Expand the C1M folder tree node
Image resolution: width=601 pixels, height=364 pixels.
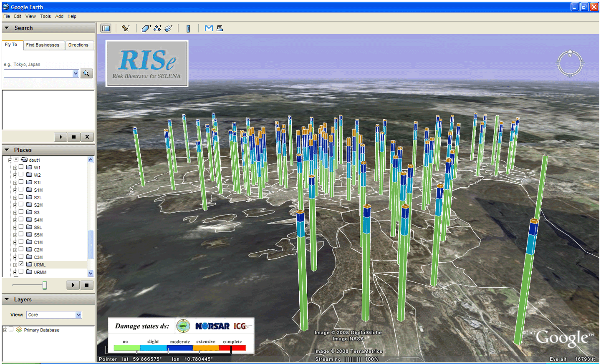tap(15, 242)
